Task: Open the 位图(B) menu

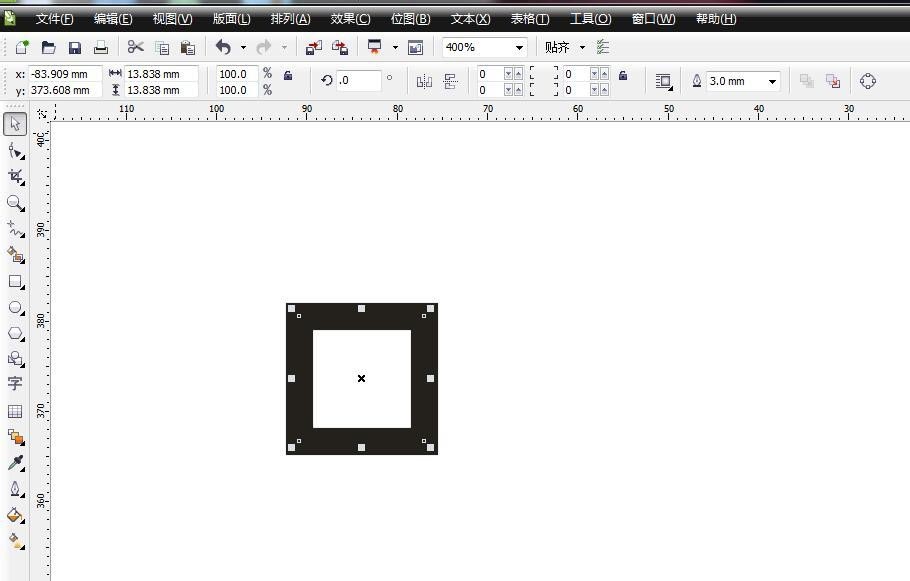Action: point(410,19)
